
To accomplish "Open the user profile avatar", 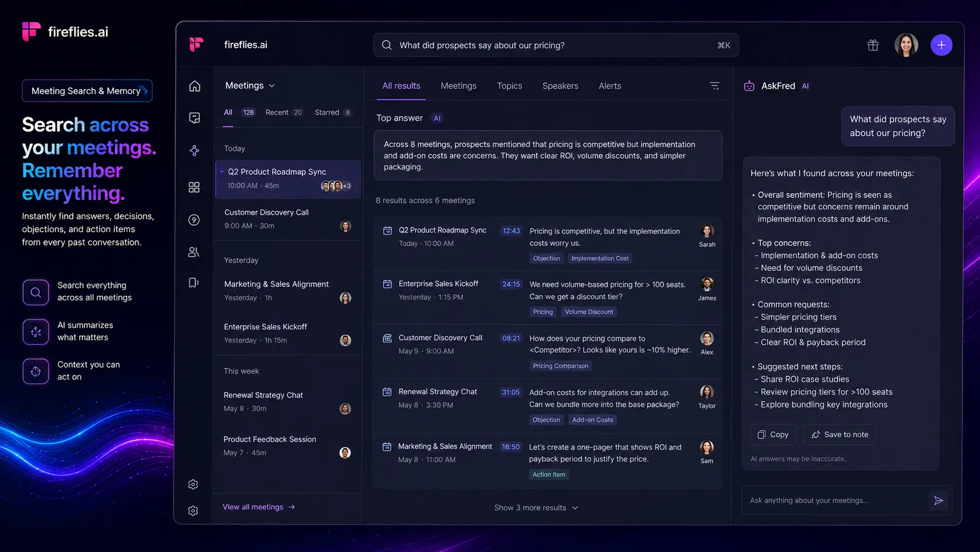I will [x=906, y=45].
